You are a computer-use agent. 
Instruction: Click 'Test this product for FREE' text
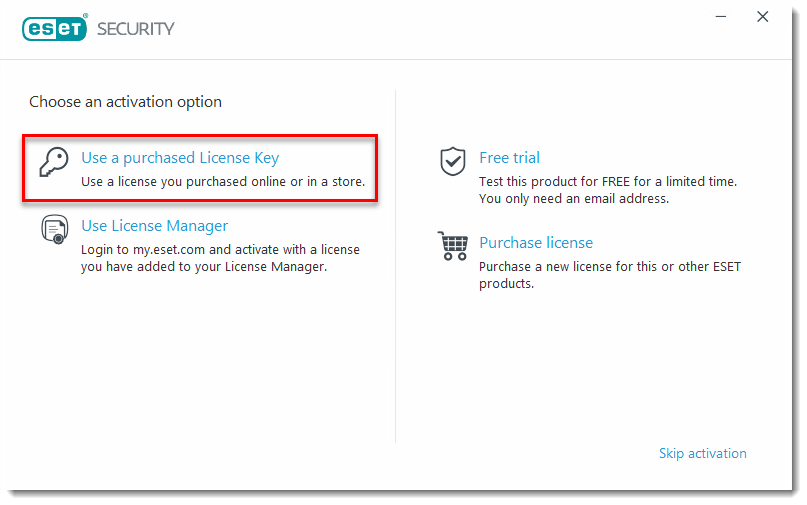608,182
